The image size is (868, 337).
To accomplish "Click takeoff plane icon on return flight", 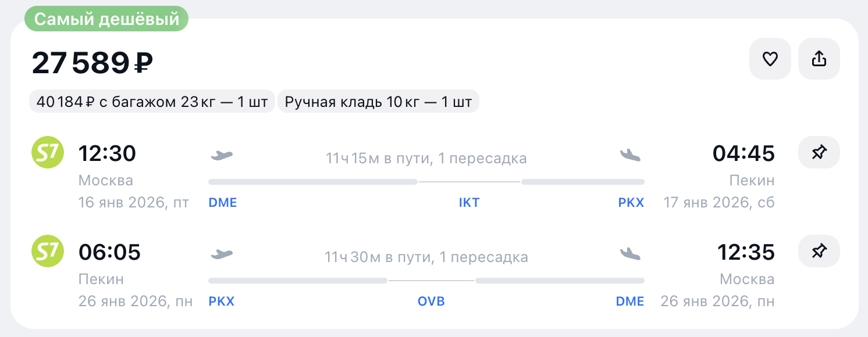I will pyautogui.click(x=221, y=254).
